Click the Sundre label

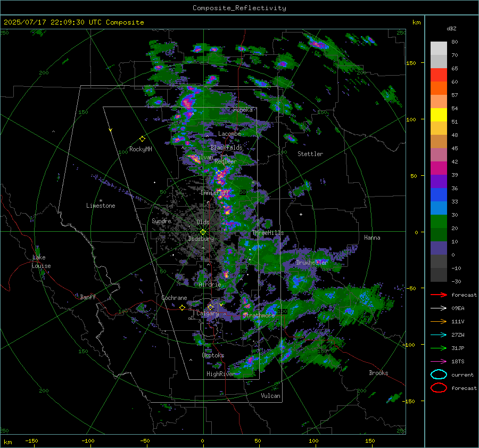[x=161, y=221]
